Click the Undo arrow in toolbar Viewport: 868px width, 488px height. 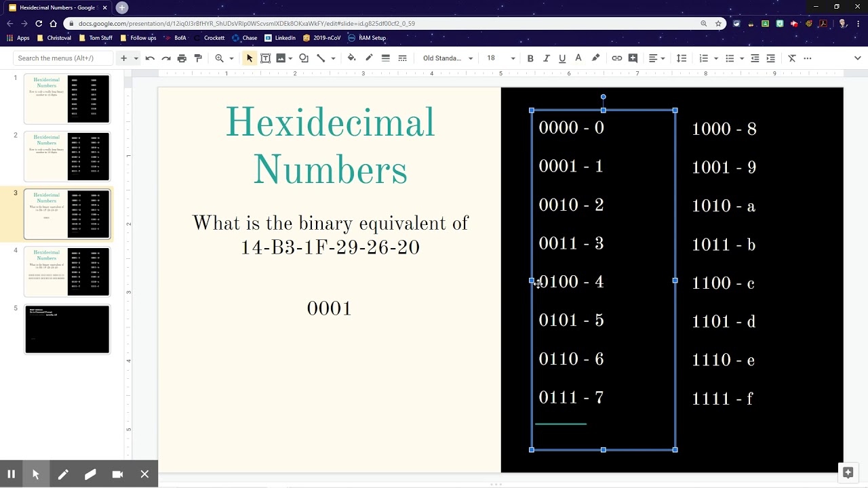pyautogui.click(x=150, y=58)
